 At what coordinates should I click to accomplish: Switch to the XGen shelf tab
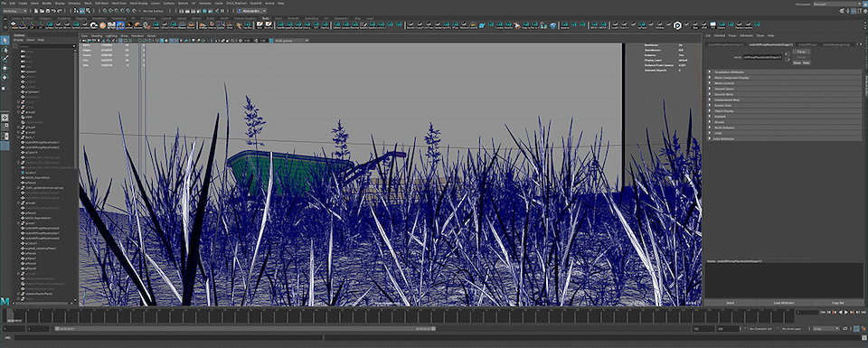point(278,18)
